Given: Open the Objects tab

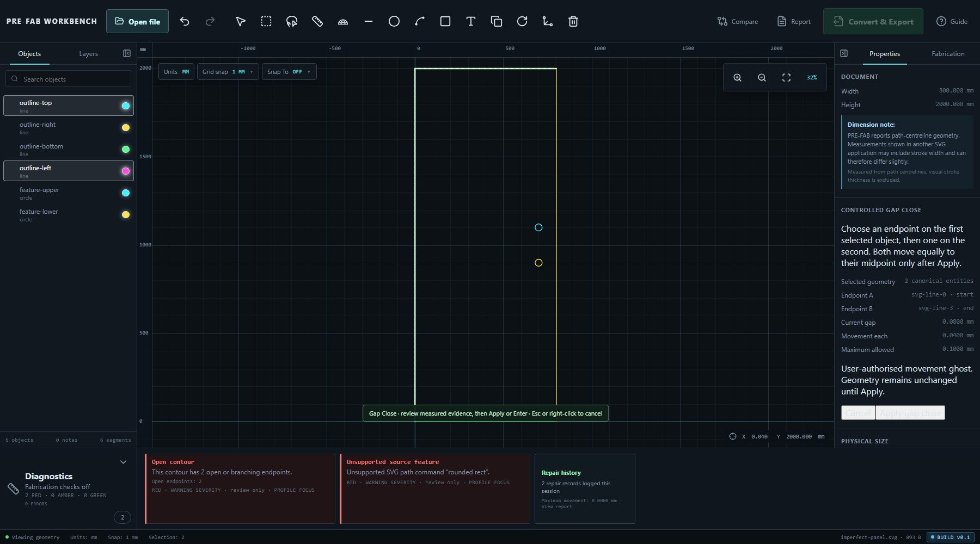Looking at the screenshot, I should [29, 54].
